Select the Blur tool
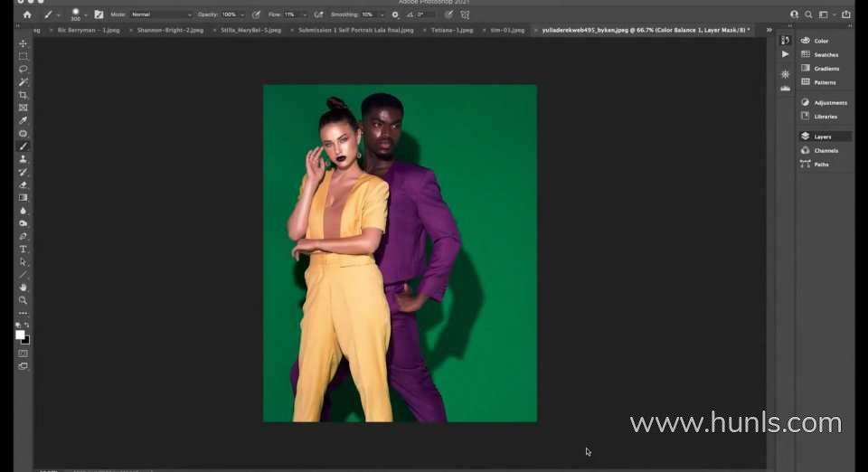Screen dimensions: 868x472 (x=23, y=211)
